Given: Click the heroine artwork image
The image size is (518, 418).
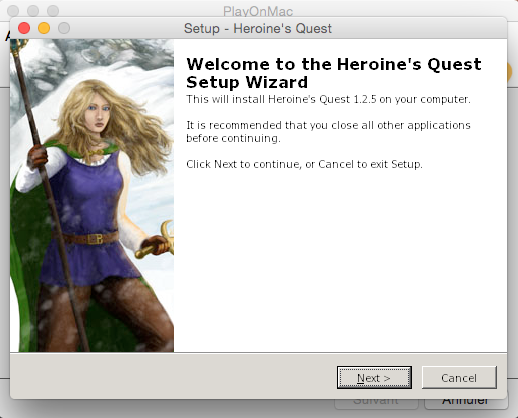Looking at the screenshot, I should tap(92, 195).
